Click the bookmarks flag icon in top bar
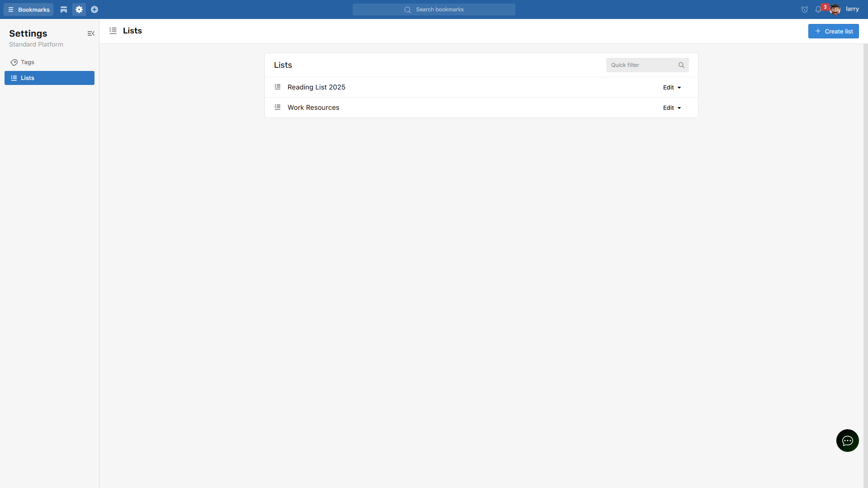Image resolution: width=868 pixels, height=488 pixels. pyautogui.click(x=64, y=9)
